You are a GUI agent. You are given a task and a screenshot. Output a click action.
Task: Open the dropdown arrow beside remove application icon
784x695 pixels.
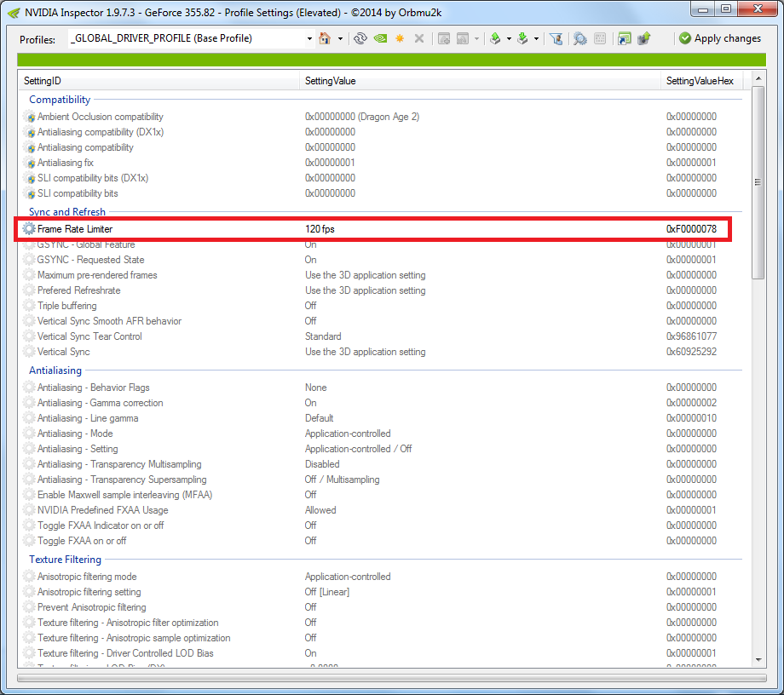click(476, 39)
